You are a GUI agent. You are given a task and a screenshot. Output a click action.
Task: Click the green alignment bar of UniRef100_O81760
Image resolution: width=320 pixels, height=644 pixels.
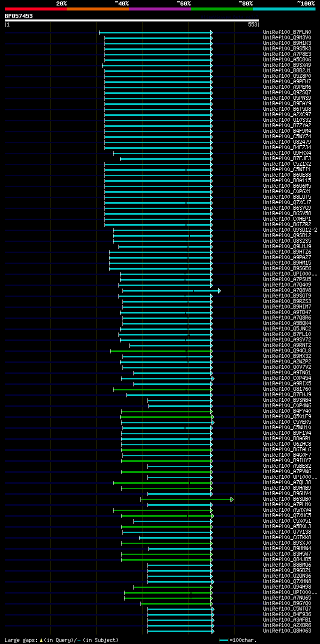coord(163,389)
